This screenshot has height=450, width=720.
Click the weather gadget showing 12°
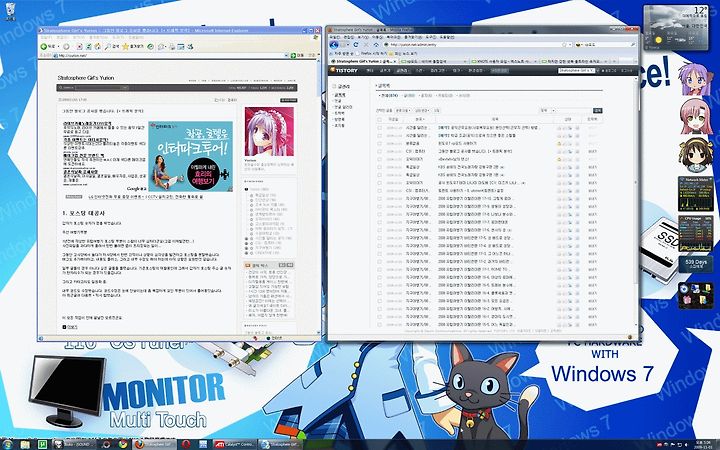676,27
